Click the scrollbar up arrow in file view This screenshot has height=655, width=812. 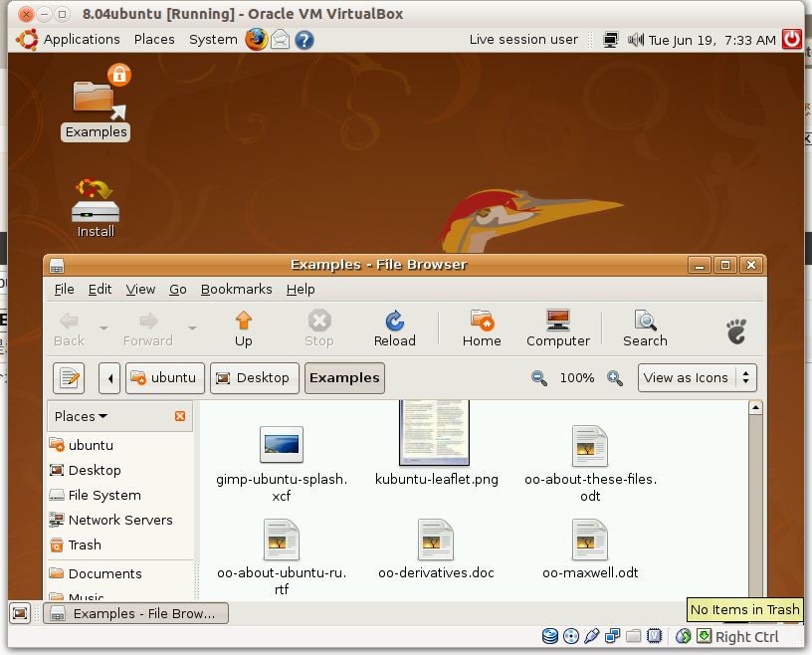(x=755, y=408)
